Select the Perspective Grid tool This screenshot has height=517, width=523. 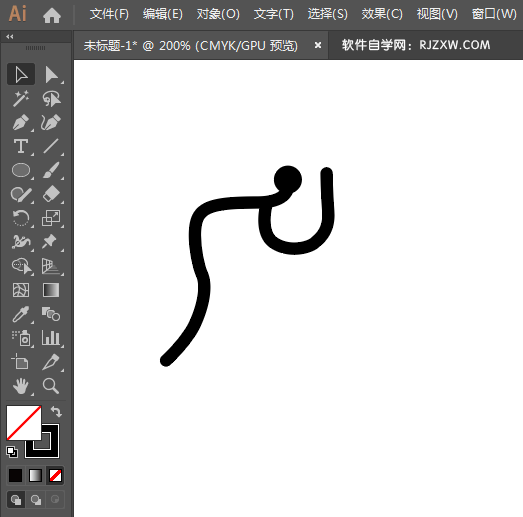51,266
